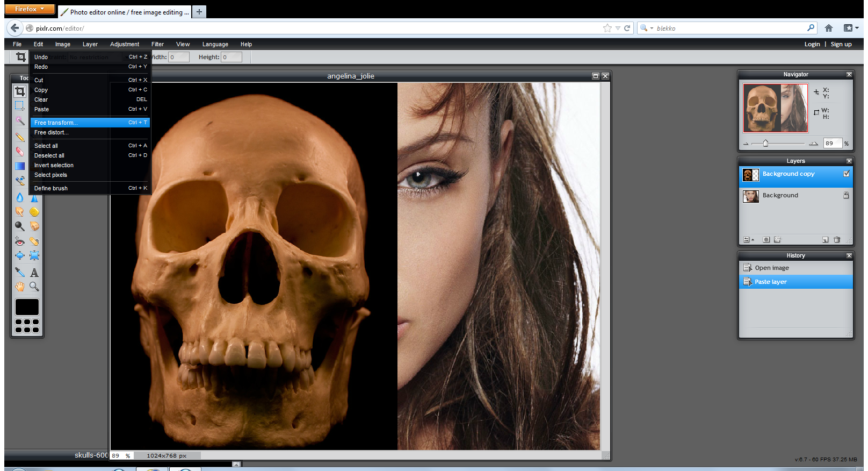Click the New layer icon in Layers panel
The width and height of the screenshot is (868, 471).
[x=825, y=240]
